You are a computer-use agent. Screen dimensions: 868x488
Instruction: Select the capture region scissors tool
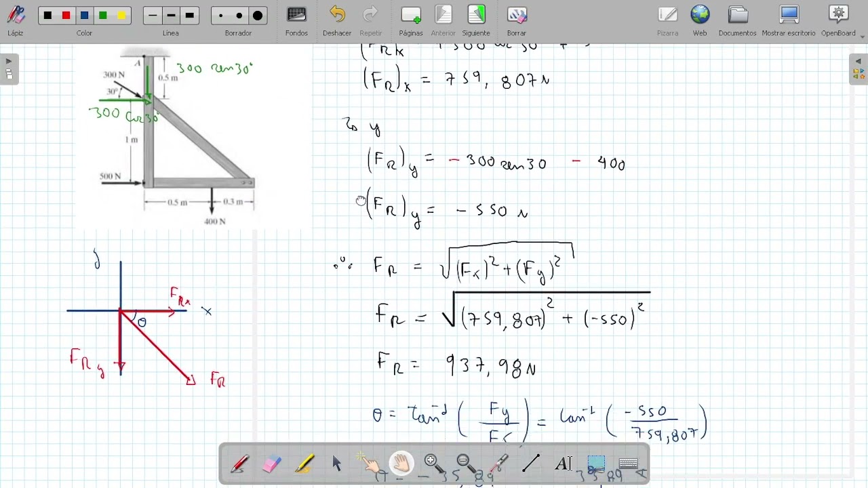(596, 464)
